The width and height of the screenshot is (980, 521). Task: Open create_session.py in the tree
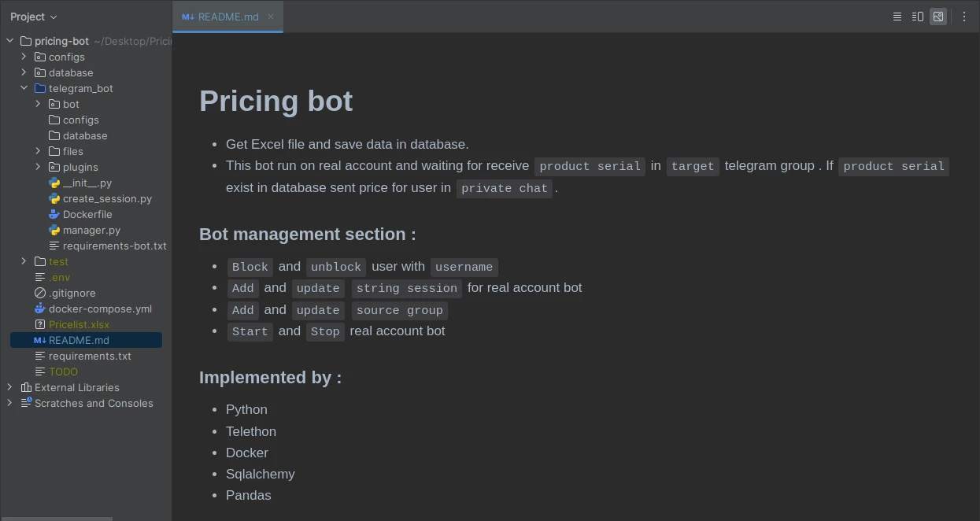(107, 198)
